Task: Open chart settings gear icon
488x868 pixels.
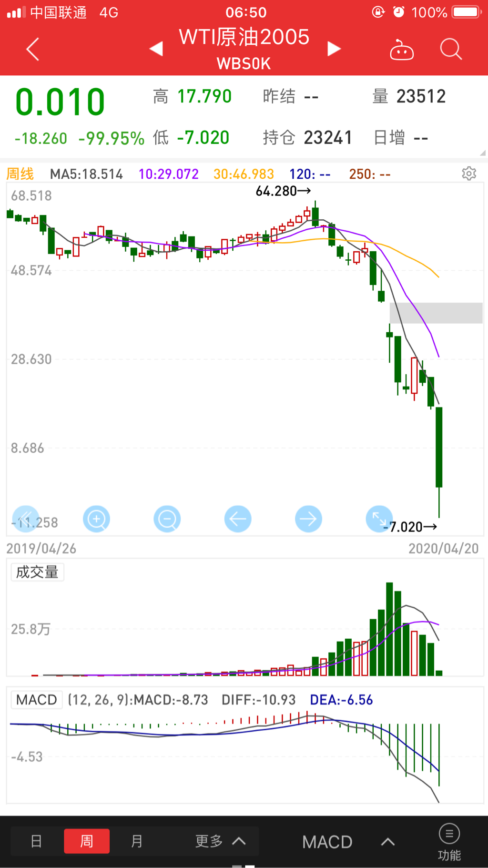Action: [469, 174]
